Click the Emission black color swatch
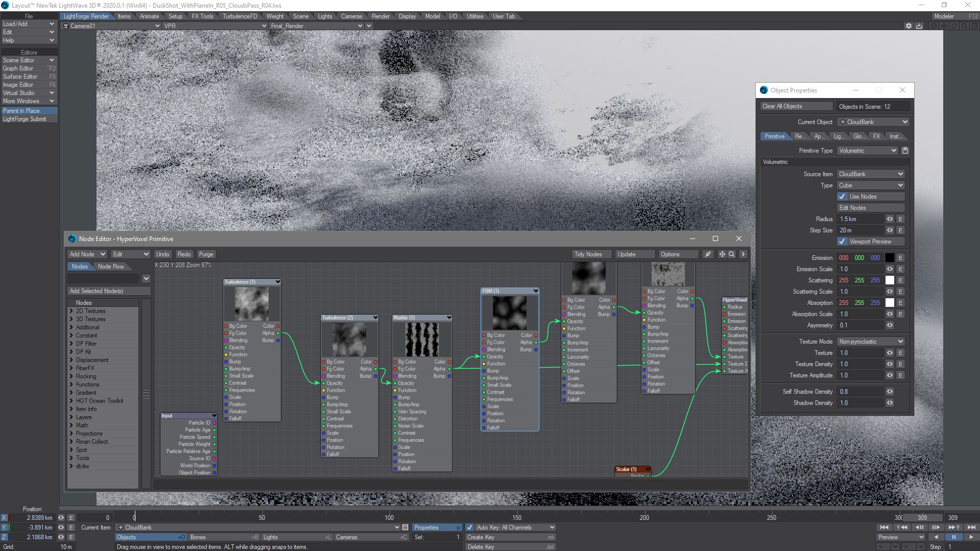Viewport: 980px width, 551px height. [890, 258]
